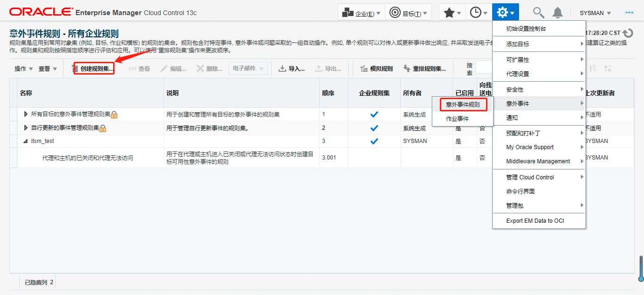Viewport: 644px width, 295px height.
Task: Open 管理 Cloud Control submenu
Action: click(x=539, y=177)
